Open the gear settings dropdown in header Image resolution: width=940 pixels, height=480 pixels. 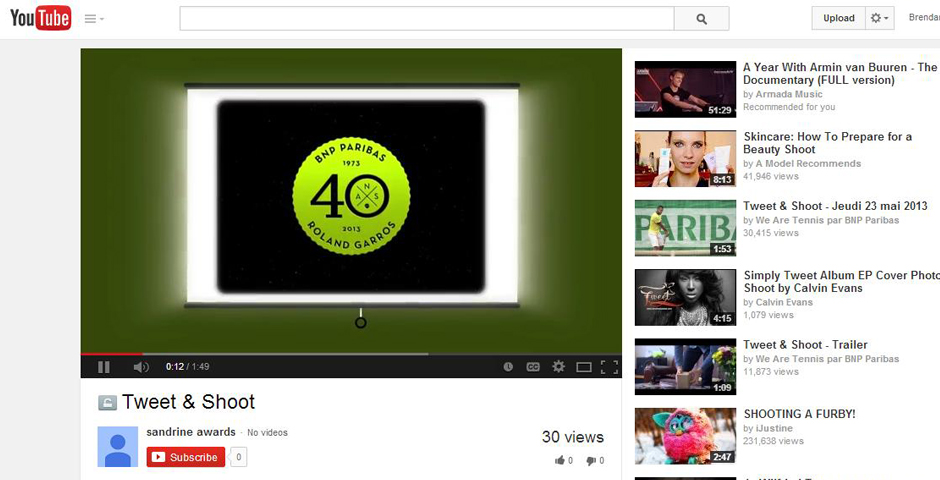click(x=880, y=18)
